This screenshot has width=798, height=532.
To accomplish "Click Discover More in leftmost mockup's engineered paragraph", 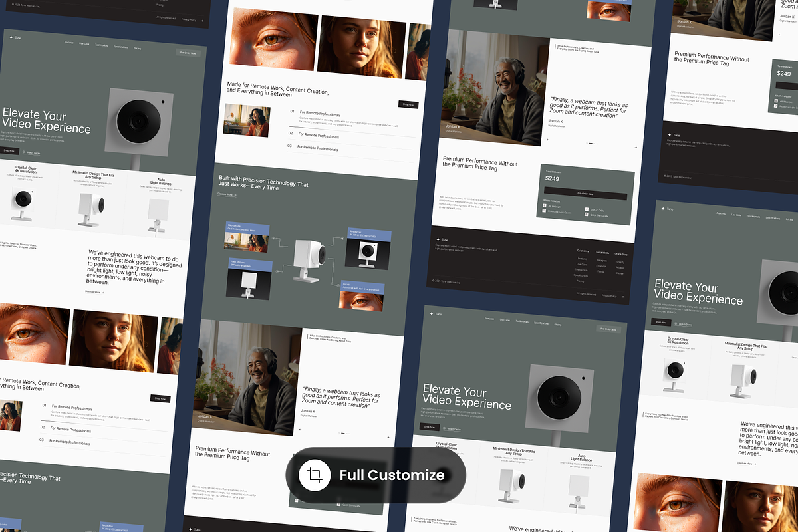I will [x=95, y=291].
